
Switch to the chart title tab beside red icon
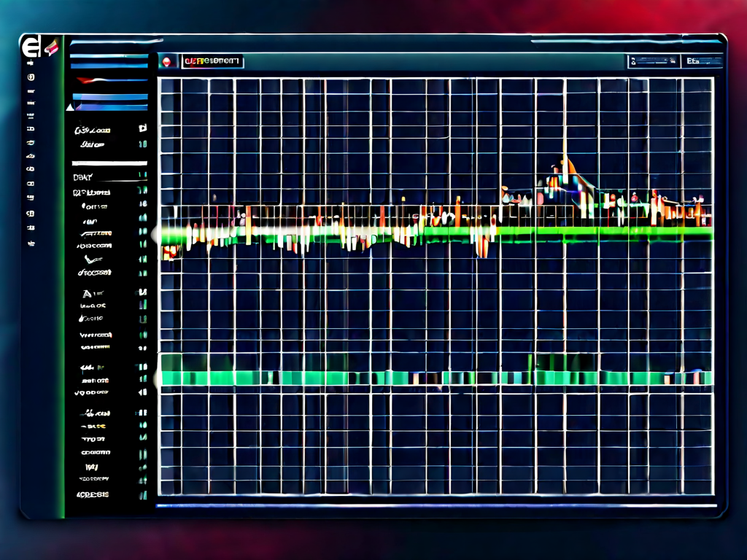(x=212, y=63)
